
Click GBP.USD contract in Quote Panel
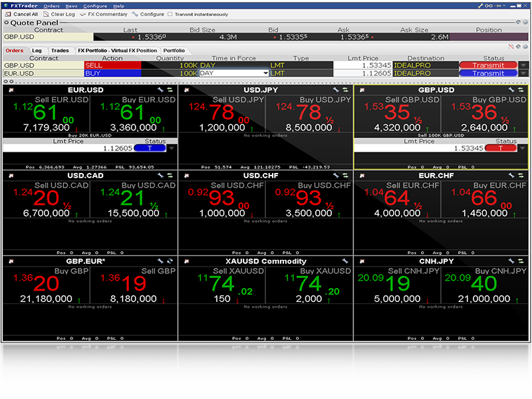(48, 37)
